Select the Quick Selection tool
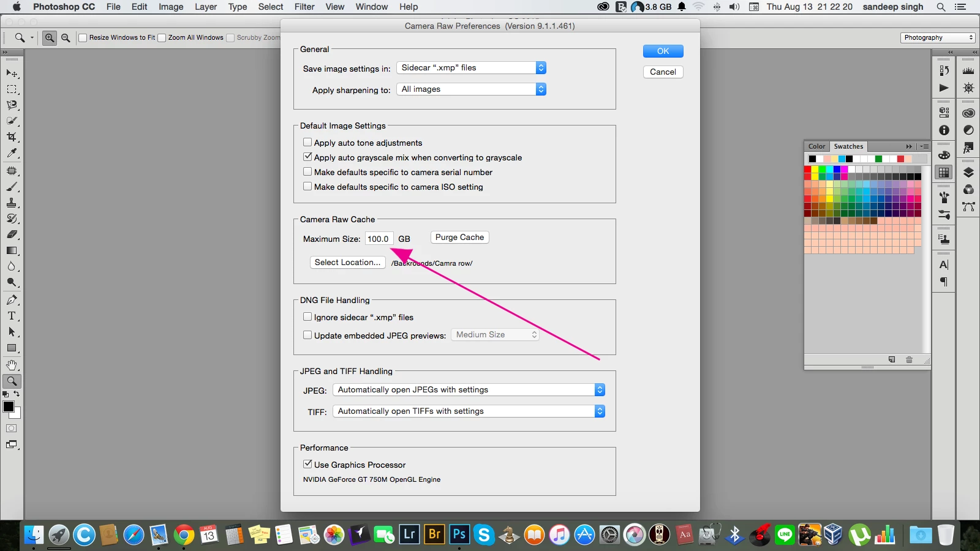The height and width of the screenshot is (551, 980). click(x=12, y=121)
